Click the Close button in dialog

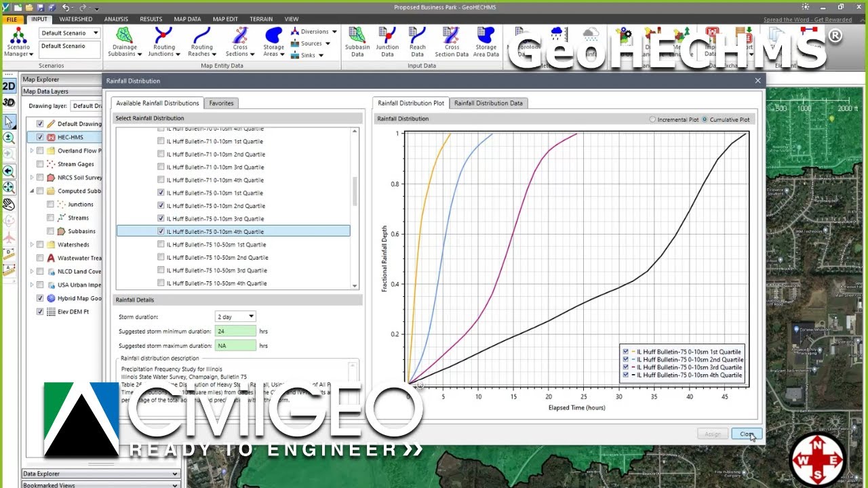(747, 434)
